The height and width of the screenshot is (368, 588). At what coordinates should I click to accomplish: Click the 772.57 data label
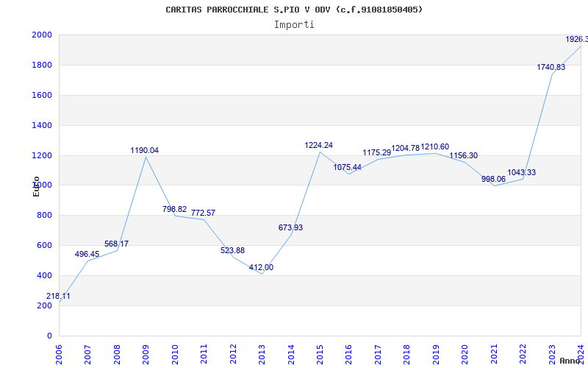tap(204, 213)
